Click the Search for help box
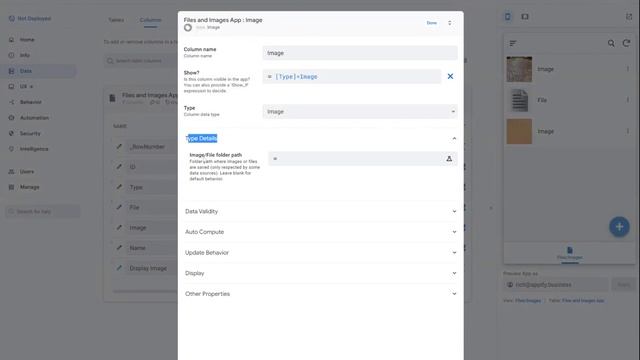Viewport: 640px width, 360px height. point(42,211)
